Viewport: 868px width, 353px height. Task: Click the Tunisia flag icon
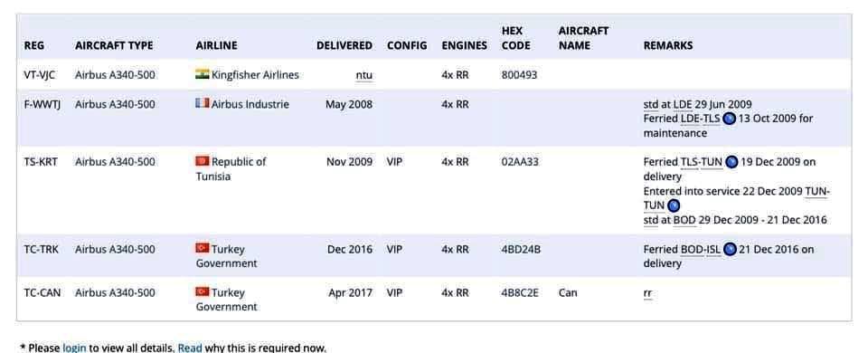pyautogui.click(x=202, y=161)
